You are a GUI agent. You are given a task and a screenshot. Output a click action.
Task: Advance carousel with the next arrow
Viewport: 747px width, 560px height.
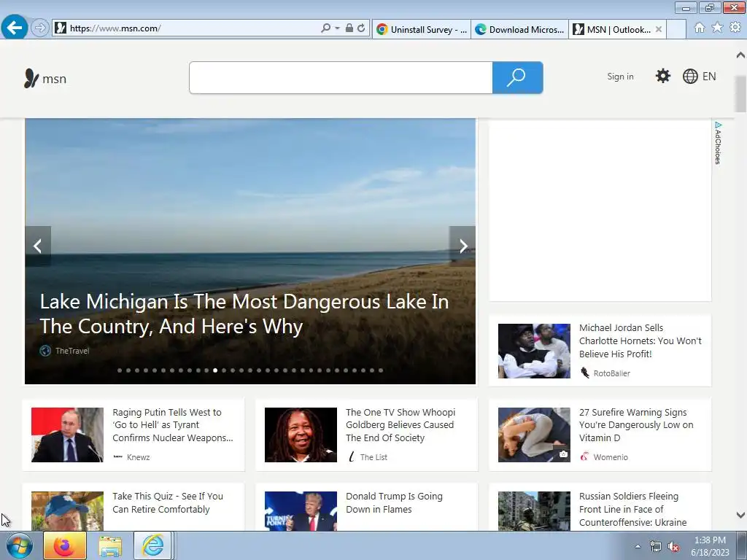click(462, 246)
